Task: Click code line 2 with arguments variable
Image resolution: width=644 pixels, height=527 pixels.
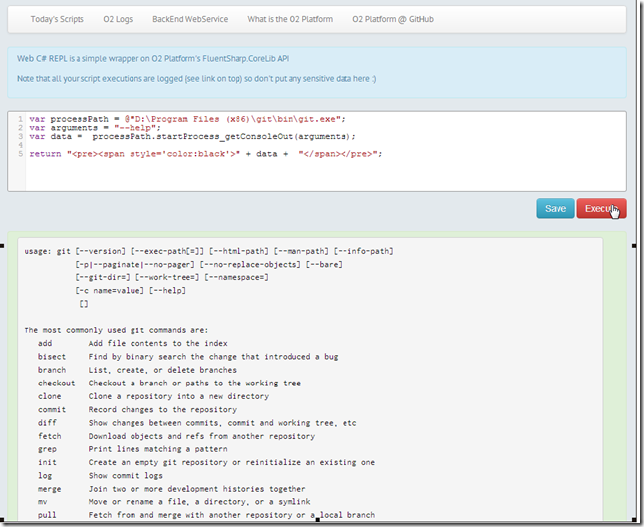Action: coord(95,128)
